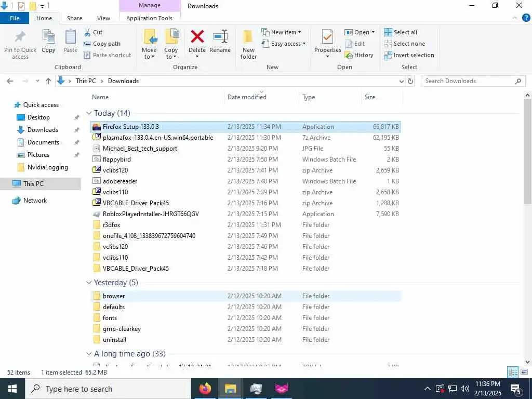
Task: Click Copy path in Clipboard group
Action: [102, 44]
